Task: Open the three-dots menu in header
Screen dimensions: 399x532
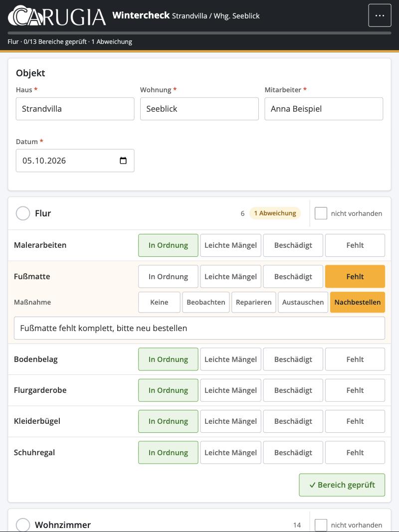Action: tap(380, 15)
